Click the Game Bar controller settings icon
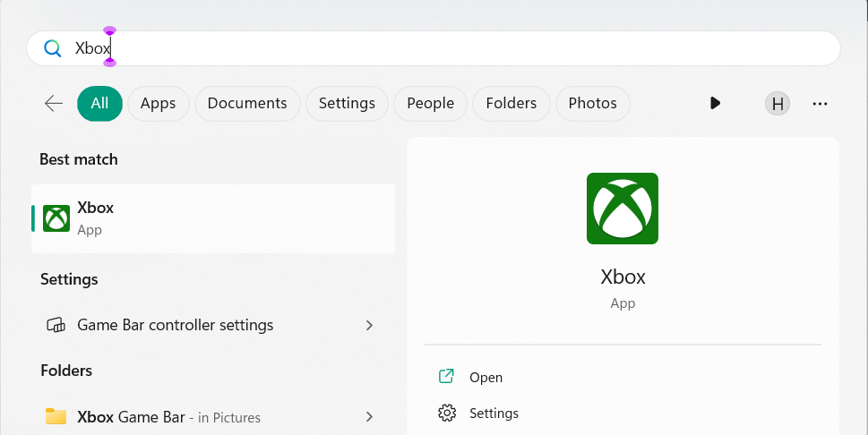The height and width of the screenshot is (435, 868). (56, 326)
